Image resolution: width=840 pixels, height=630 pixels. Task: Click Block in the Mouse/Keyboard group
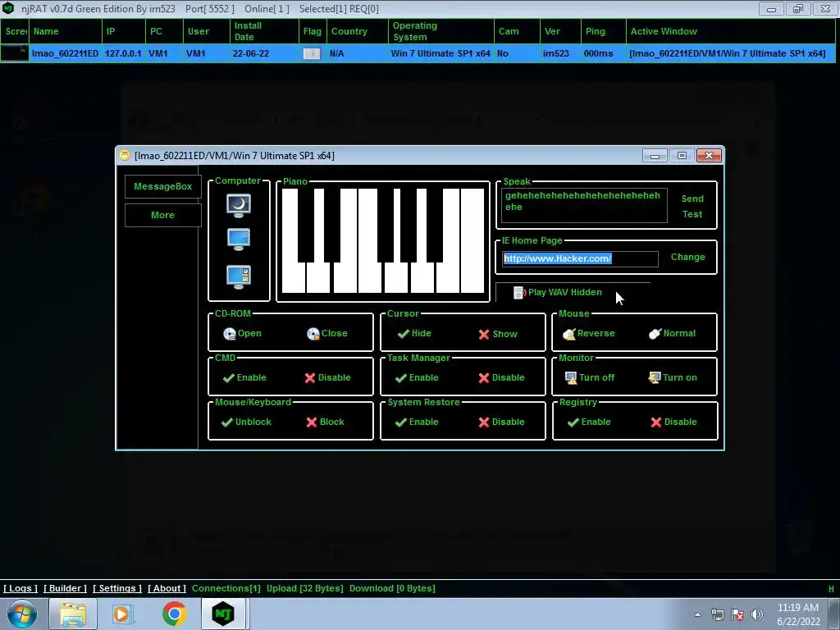(x=325, y=422)
